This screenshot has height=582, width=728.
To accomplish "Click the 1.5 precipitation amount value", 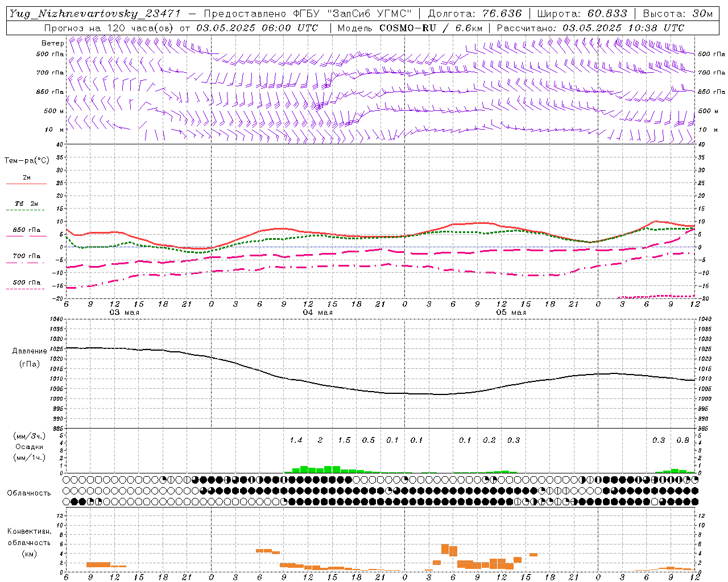I will point(344,440).
